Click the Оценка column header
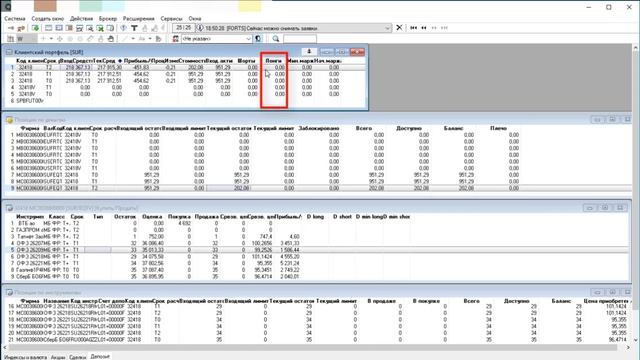 pos(152,217)
